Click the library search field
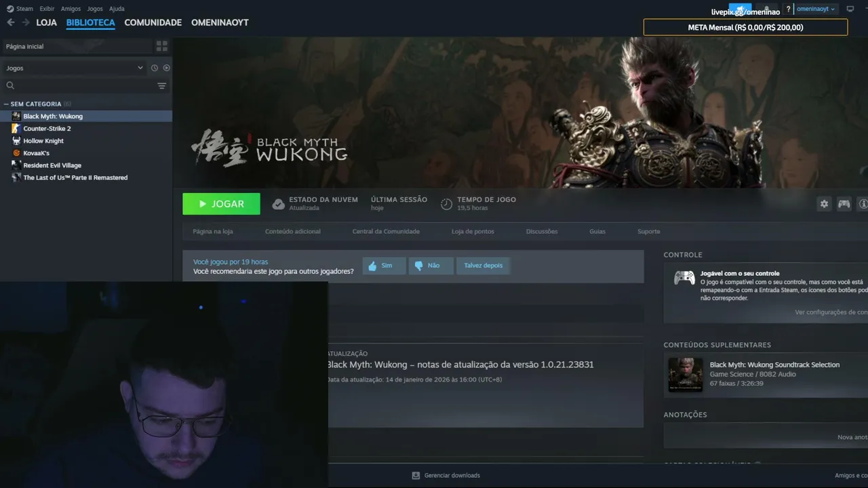868x488 pixels. click(85, 86)
